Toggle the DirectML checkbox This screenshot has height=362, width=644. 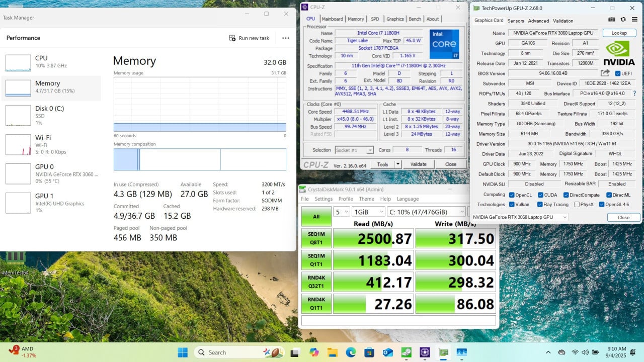[609, 195]
